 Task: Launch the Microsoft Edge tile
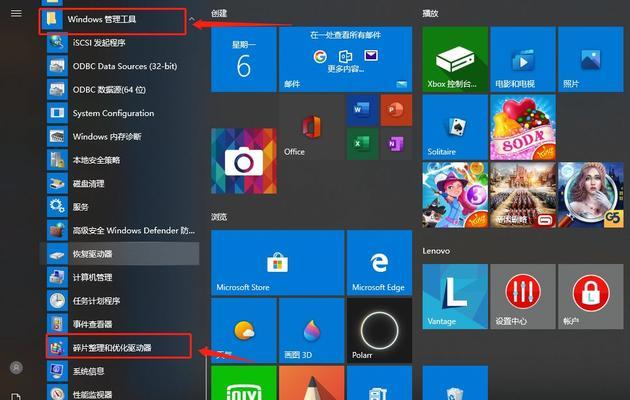click(379, 263)
